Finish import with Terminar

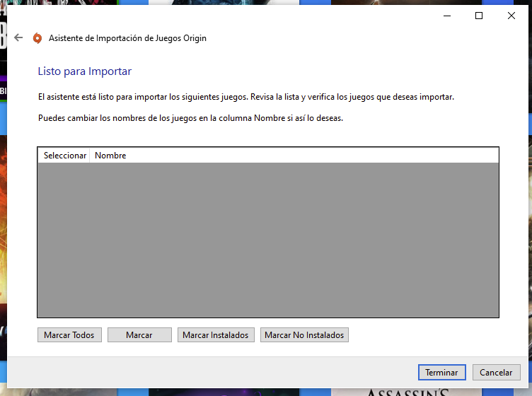click(x=441, y=372)
